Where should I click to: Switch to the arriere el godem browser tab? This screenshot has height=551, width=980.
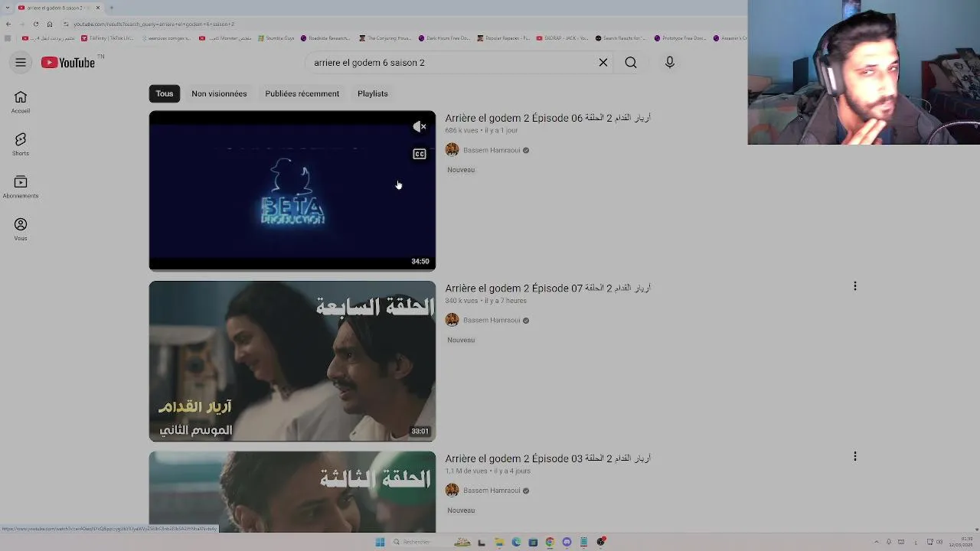pyautogui.click(x=58, y=8)
